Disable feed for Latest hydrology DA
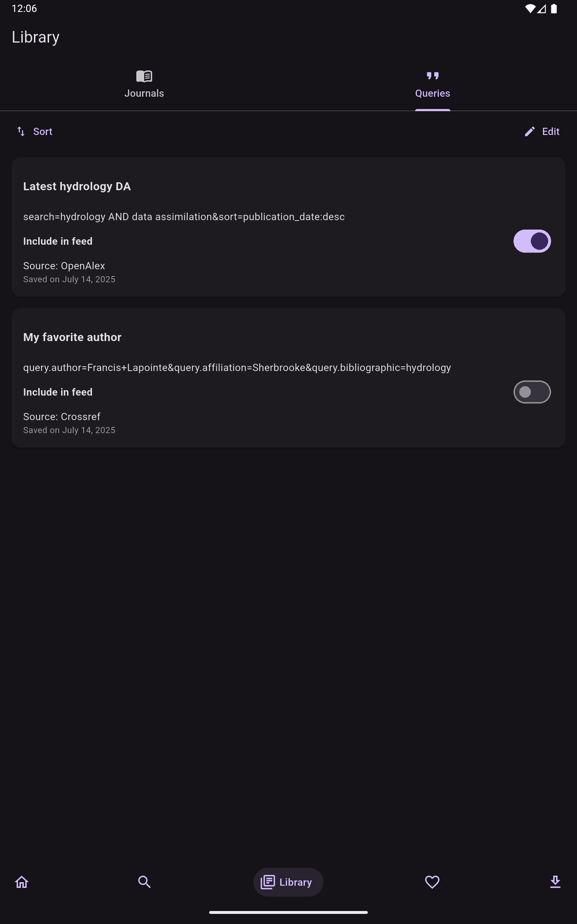Screen dimensions: 577x924 (x=532, y=241)
